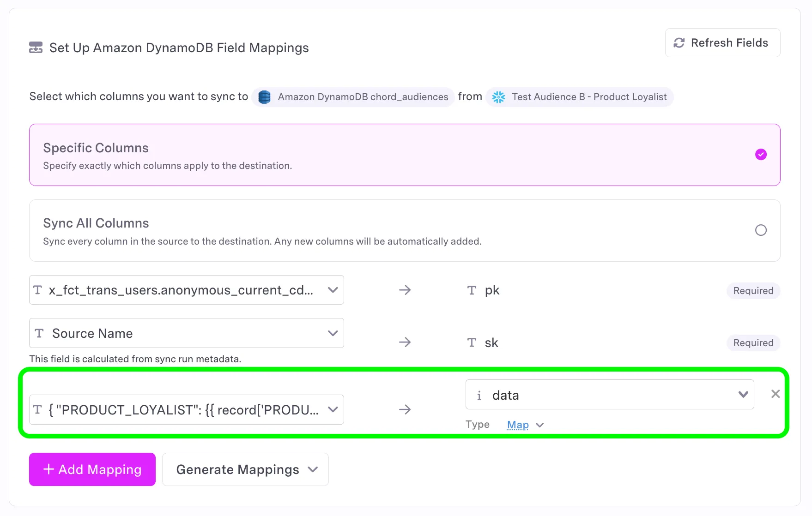Click the Required badge for sk
Viewport: 812px width, 516px height.
click(x=753, y=343)
